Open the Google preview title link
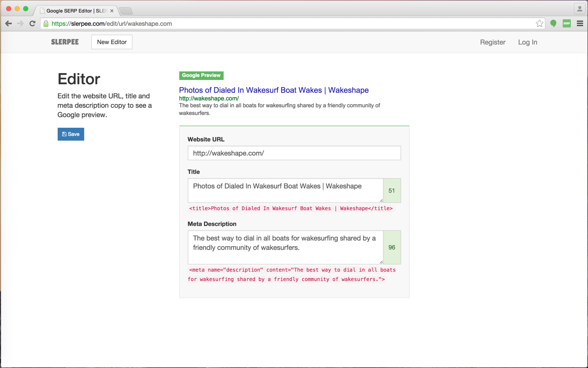Image resolution: width=588 pixels, height=368 pixels. click(274, 90)
